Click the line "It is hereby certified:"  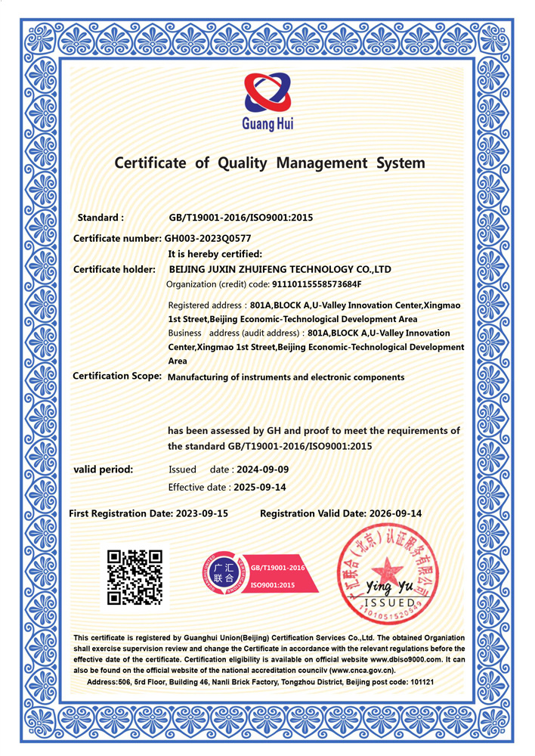pos(215,253)
